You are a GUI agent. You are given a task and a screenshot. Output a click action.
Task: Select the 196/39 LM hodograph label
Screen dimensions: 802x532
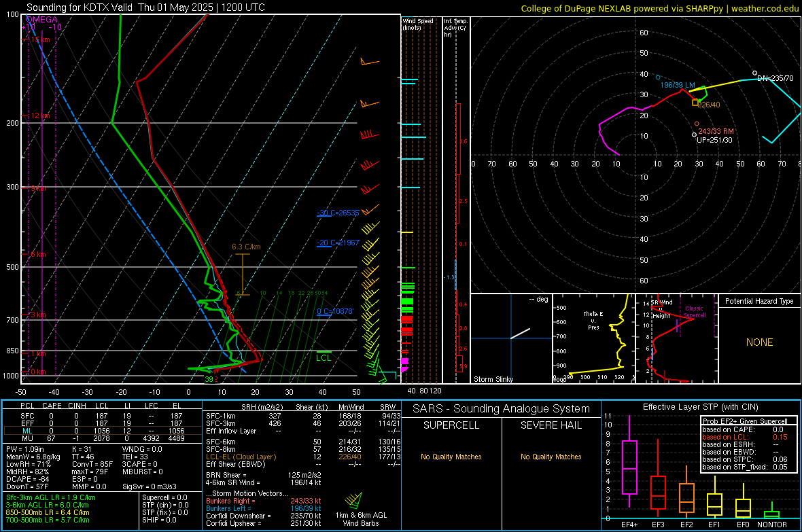click(678, 85)
